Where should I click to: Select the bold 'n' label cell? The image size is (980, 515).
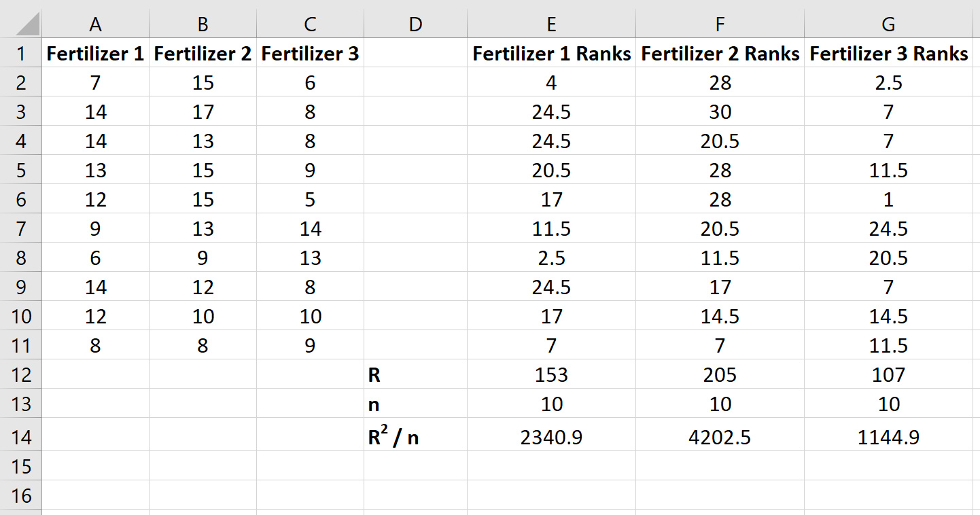[416, 404]
